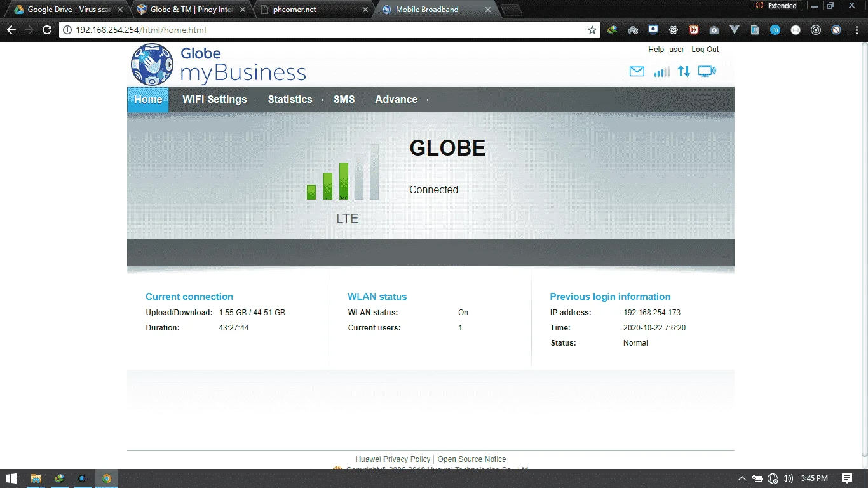Viewport: 868px width, 488px height.
Task: Open the SMS menu
Action: [344, 100]
